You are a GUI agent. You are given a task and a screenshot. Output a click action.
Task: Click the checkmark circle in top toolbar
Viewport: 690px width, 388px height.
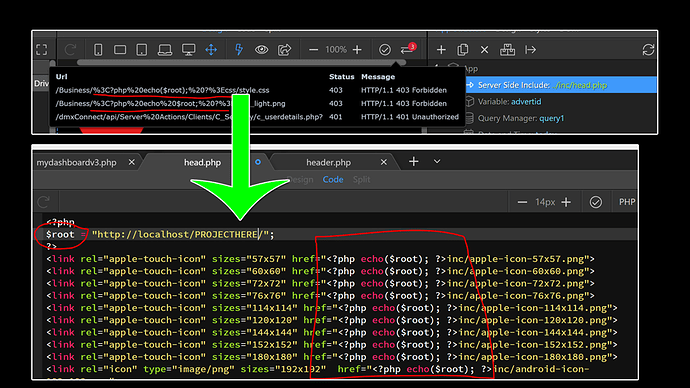pyautogui.click(x=385, y=50)
